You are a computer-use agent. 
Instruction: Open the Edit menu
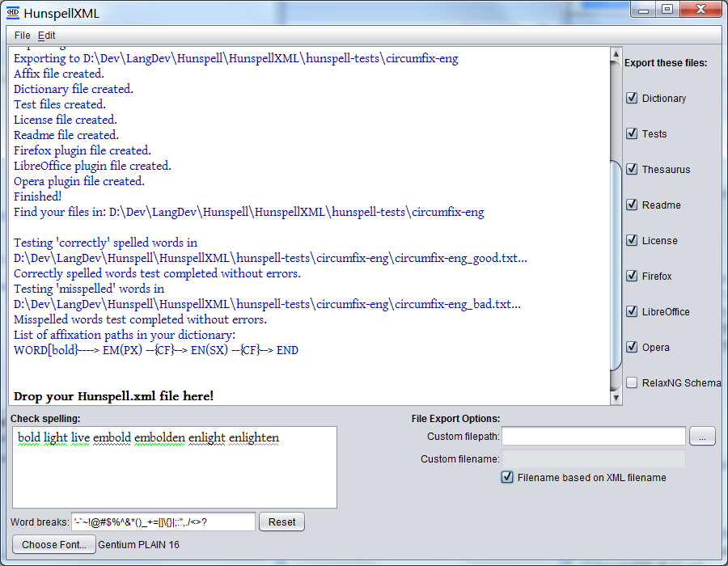pos(46,36)
